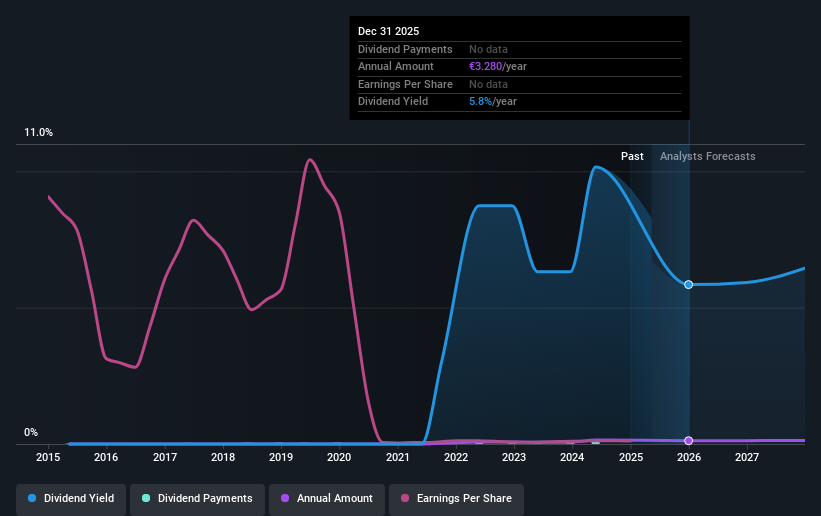Image resolution: width=821 pixels, height=516 pixels.
Task: Toggle the Annual Amount legend button
Action: coord(327,499)
